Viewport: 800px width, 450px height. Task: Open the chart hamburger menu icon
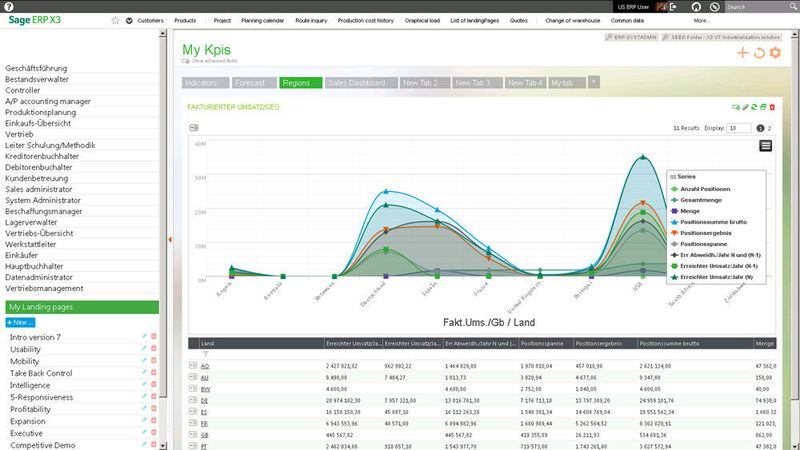coord(765,146)
